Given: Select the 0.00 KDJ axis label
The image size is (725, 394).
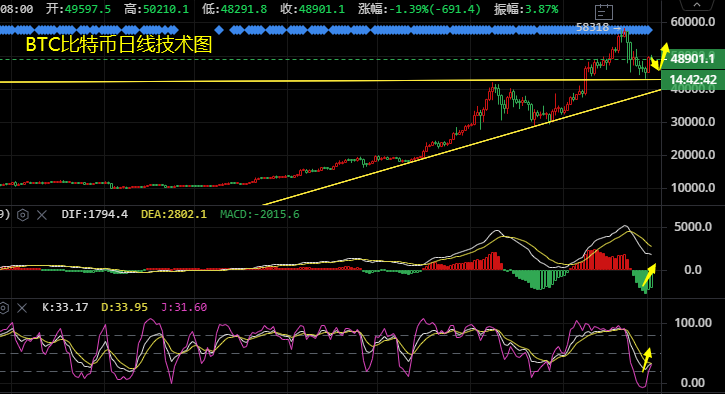Looking at the screenshot, I should (693, 383).
